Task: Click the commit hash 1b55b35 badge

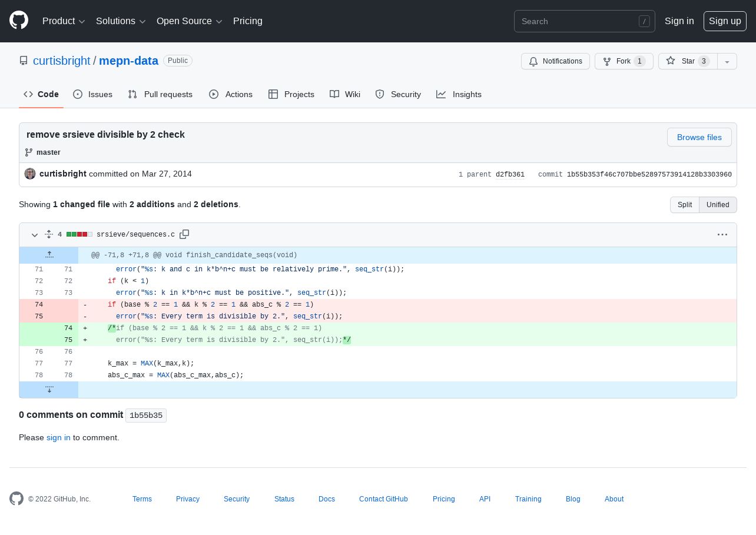Action: point(146,416)
